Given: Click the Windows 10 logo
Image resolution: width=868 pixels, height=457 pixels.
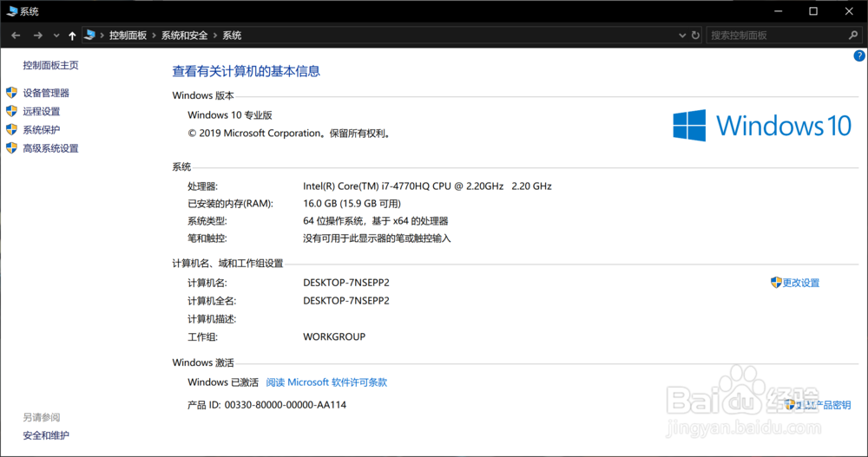Looking at the screenshot, I should coord(762,126).
